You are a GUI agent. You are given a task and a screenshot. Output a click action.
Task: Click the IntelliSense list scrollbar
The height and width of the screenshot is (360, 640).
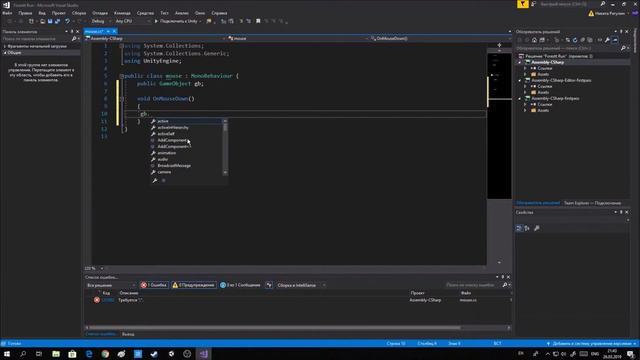click(225, 147)
